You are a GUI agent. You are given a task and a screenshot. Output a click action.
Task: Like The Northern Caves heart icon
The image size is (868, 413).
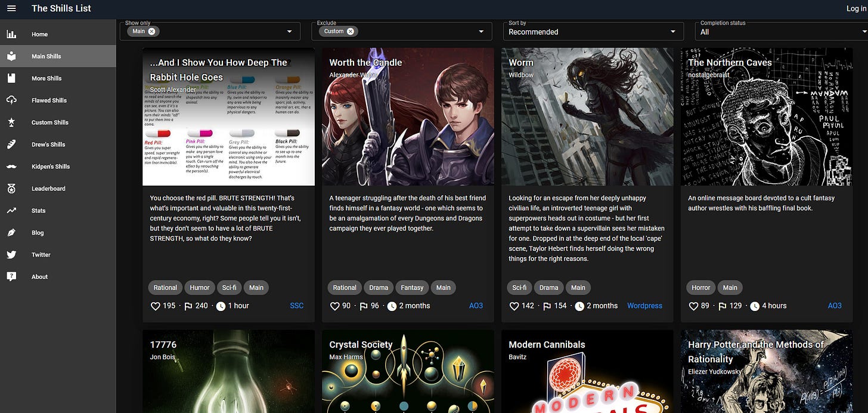(693, 306)
